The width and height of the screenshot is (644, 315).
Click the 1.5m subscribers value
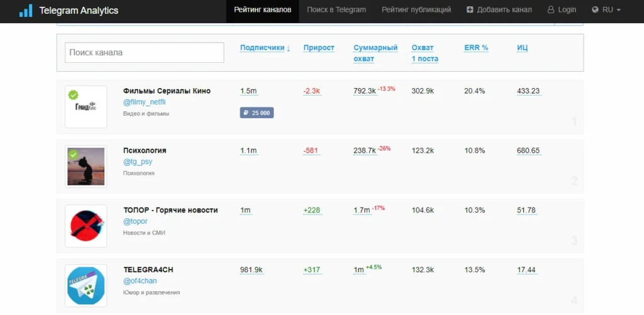[x=249, y=91]
